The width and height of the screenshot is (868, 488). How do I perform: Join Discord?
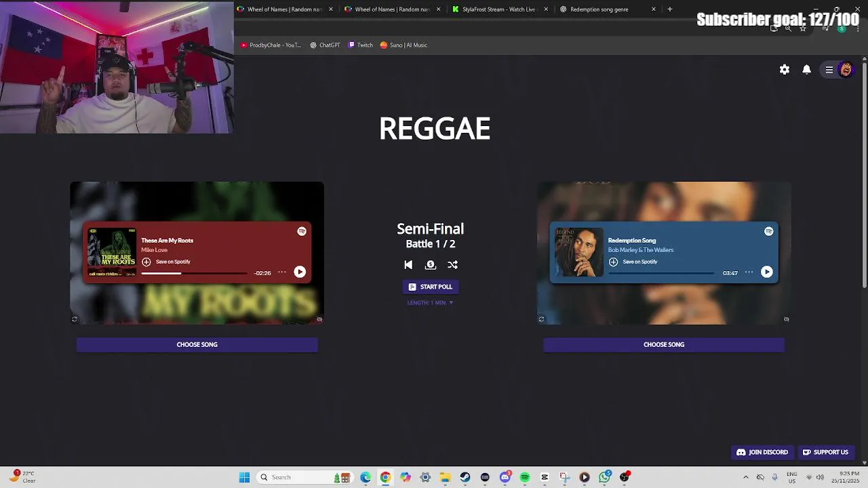762,452
